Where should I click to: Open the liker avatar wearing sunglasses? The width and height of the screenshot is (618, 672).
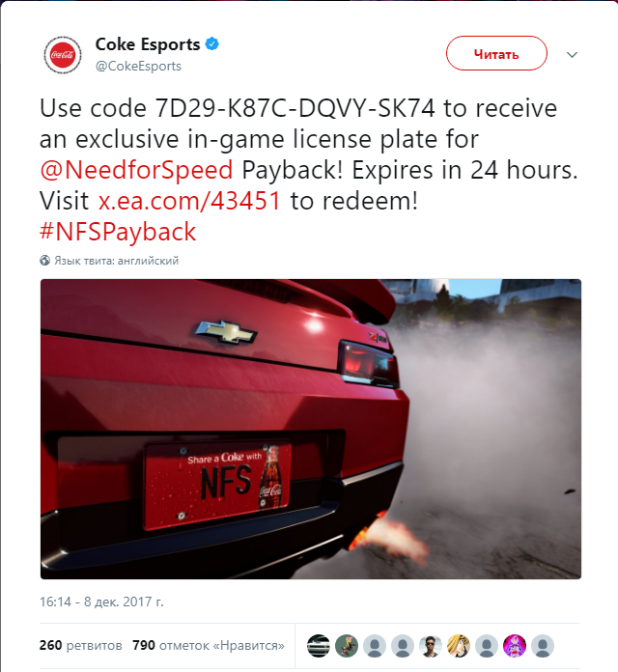click(431, 645)
